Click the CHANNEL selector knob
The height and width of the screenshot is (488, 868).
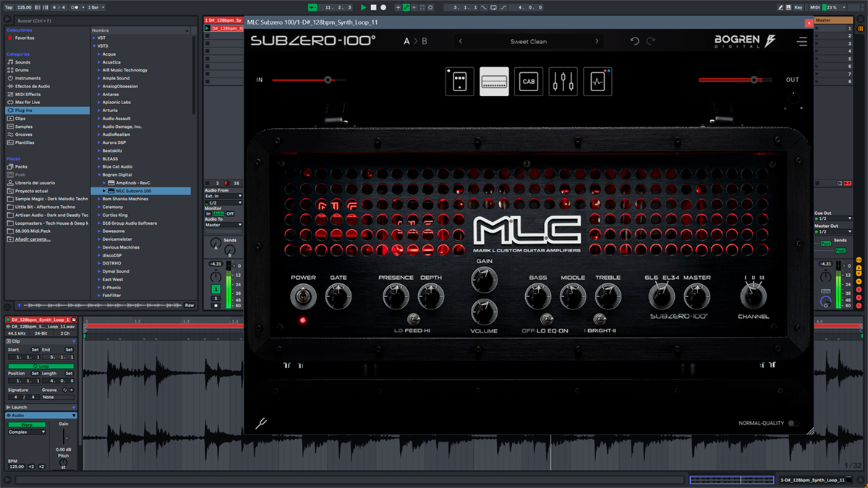click(753, 297)
